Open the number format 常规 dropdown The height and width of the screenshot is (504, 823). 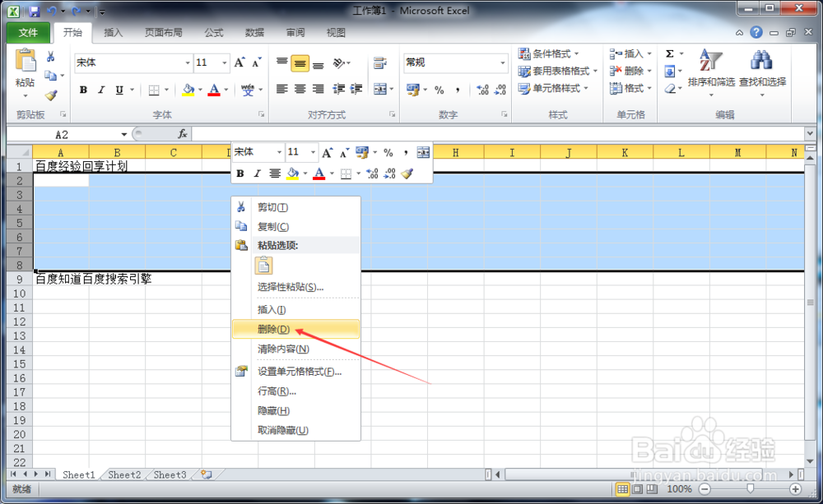502,63
